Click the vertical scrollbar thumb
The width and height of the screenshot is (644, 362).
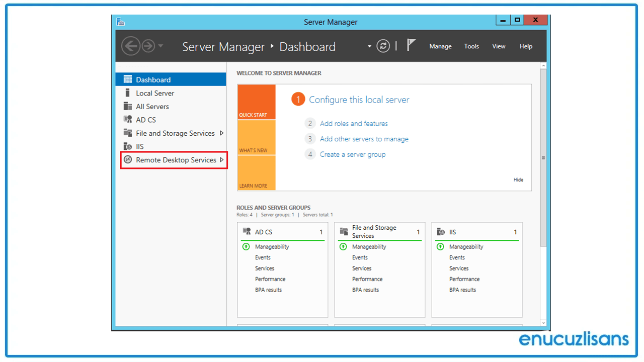coord(543,158)
